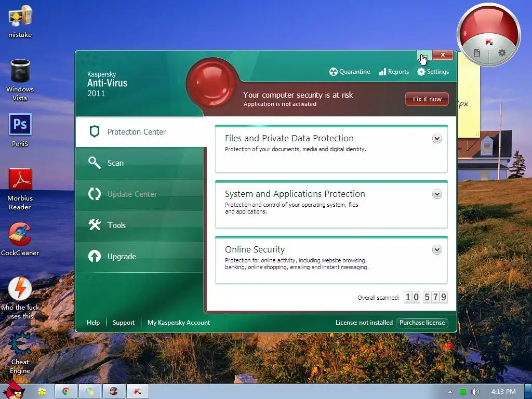This screenshot has width=532, height=399.
Task: Click the Overall scanned counter
Action: 425,297
